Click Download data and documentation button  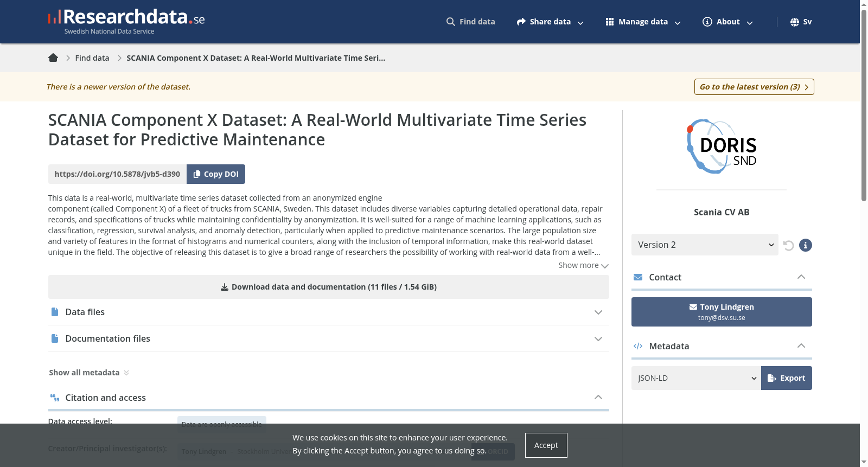tap(329, 287)
